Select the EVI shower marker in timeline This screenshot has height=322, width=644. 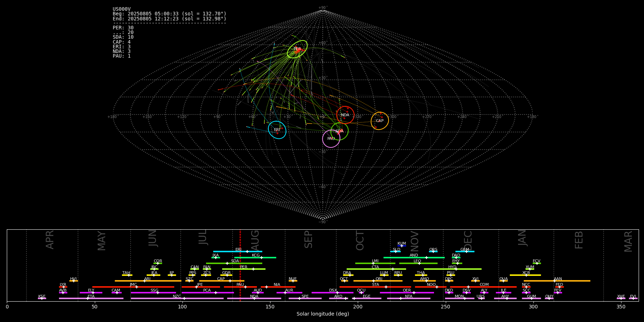pyautogui.click(x=633, y=298)
